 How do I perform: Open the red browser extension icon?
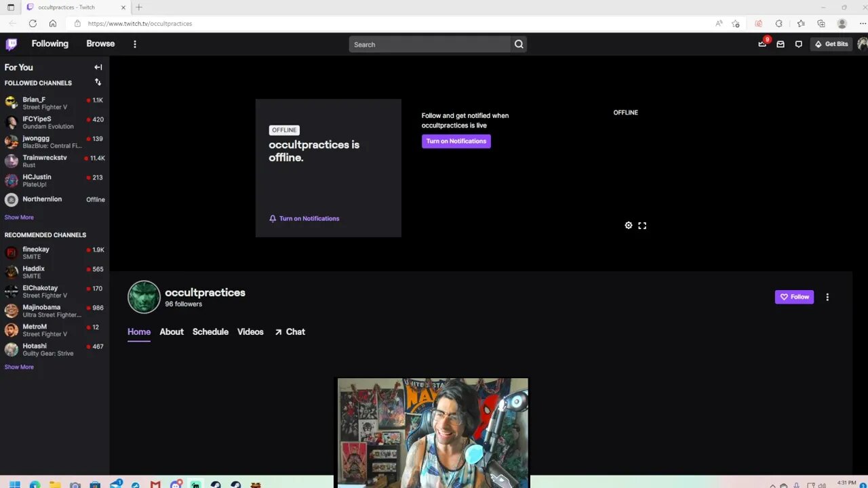(x=758, y=23)
